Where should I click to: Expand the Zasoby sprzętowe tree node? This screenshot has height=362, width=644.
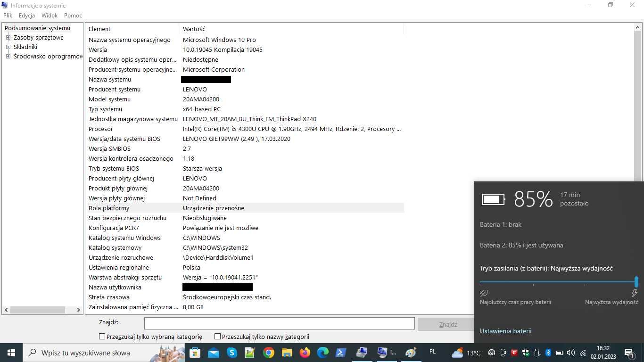[x=8, y=38]
